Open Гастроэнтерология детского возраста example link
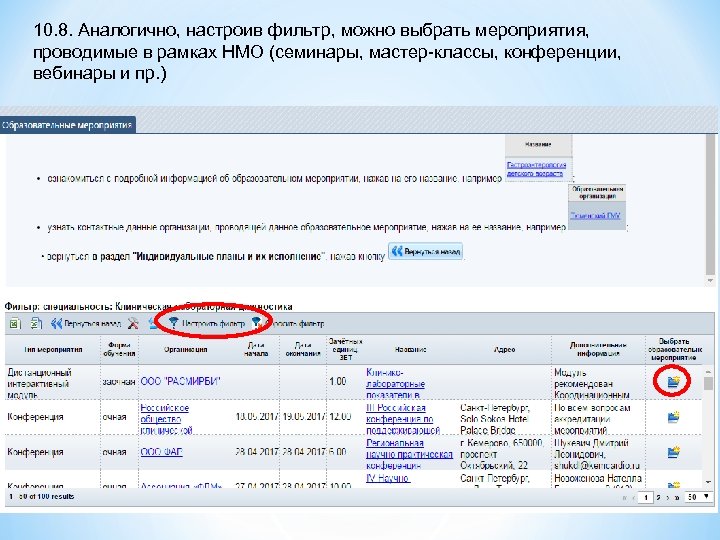Screen dimensions: 720x540 pos(536,169)
